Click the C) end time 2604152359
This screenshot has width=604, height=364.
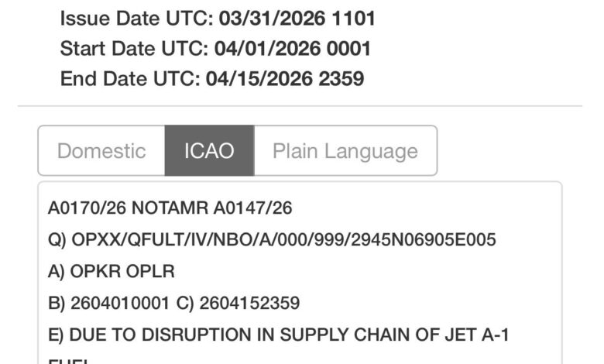click(x=249, y=303)
